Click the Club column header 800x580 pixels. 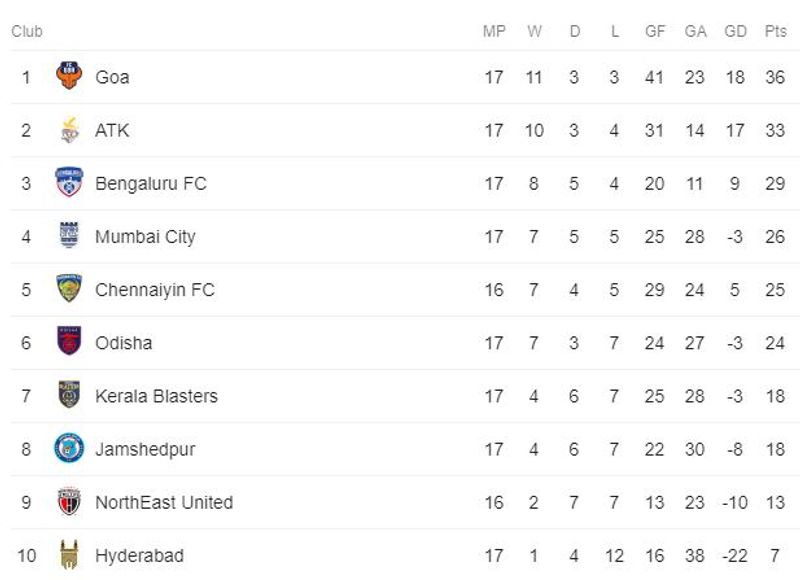(27, 31)
